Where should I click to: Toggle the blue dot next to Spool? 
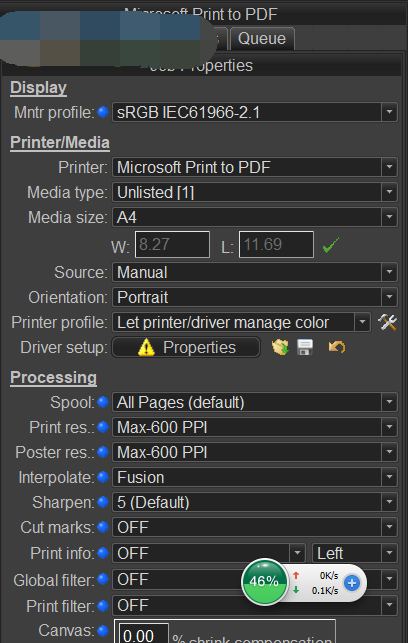[103, 402]
